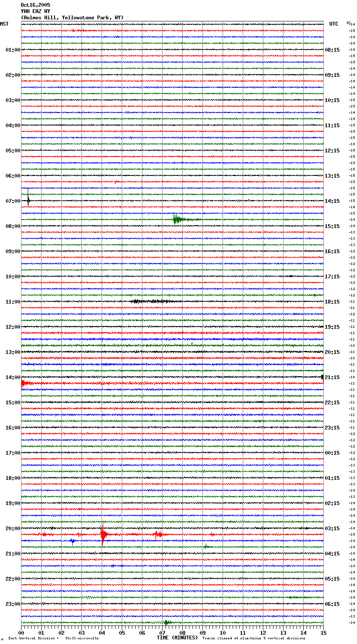
Task: Click minute '00' on bottom time axis
Action: pyautogui.click(x=21, y=633)
